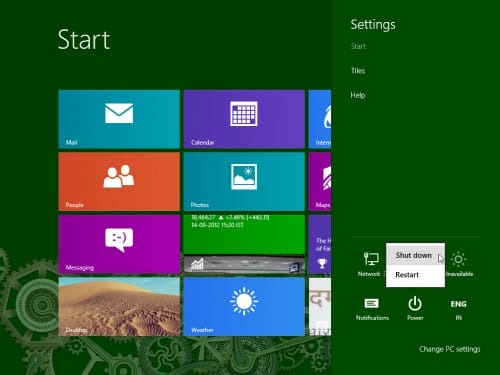Open the Calendar tile

244,119
